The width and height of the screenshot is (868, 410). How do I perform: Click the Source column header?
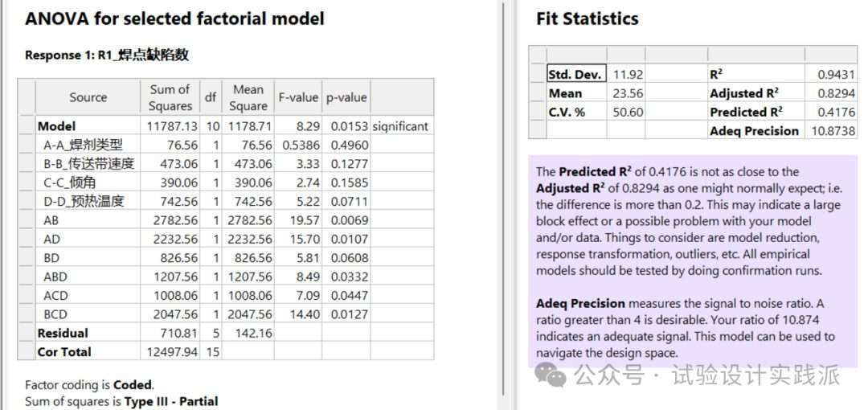pyautogui.click(x=88, y=97)
